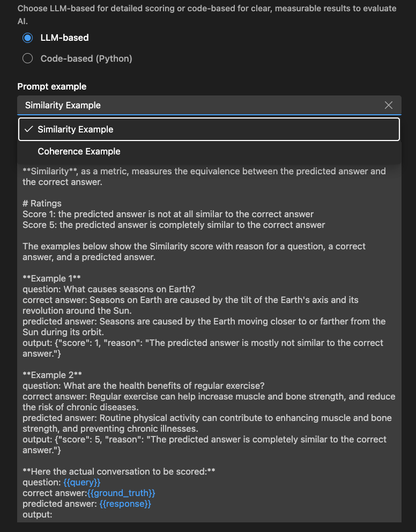Choose Similarity Example from the dropdown list
416x532 pixels.
[x=75, y=129]
